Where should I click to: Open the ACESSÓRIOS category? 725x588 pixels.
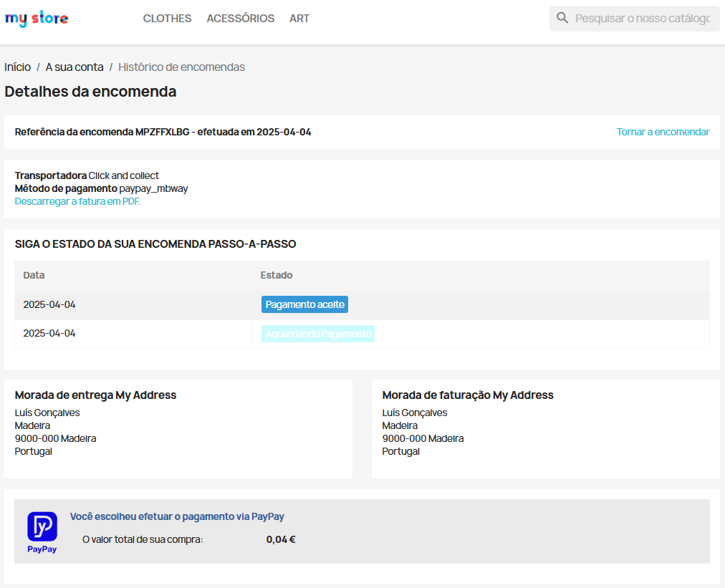(x=240, y=19)
